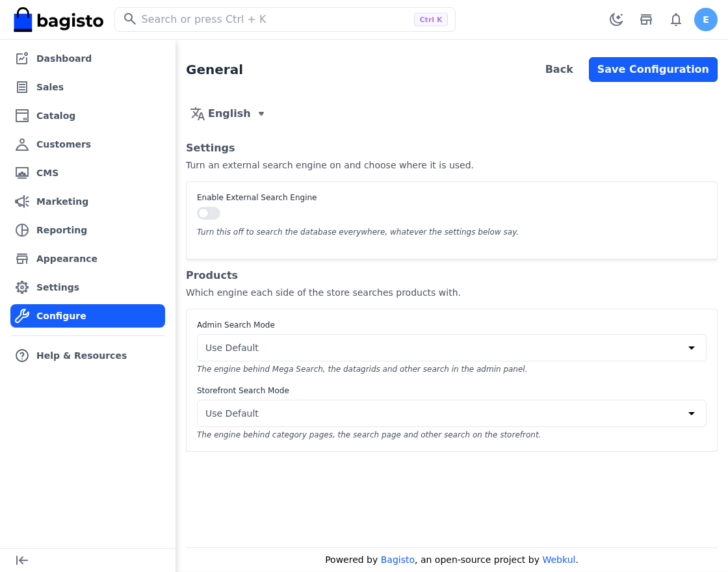Toggle dark mode moon icon
The height and width of the screenshot is (572, 728).
click(616, 19)
